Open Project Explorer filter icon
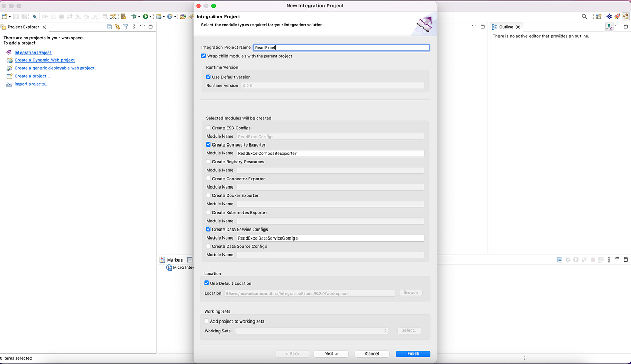631x364 pixels. click(126, 27)
